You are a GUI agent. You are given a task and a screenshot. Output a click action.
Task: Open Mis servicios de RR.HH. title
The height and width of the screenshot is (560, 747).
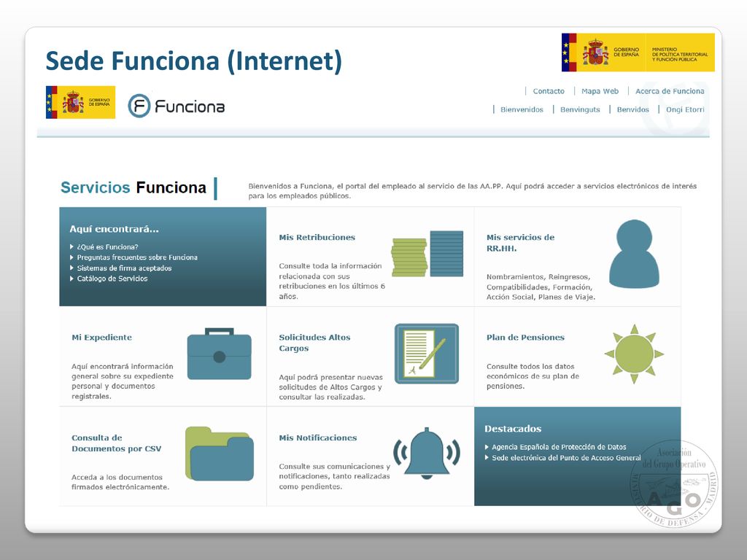click(520, 243)
